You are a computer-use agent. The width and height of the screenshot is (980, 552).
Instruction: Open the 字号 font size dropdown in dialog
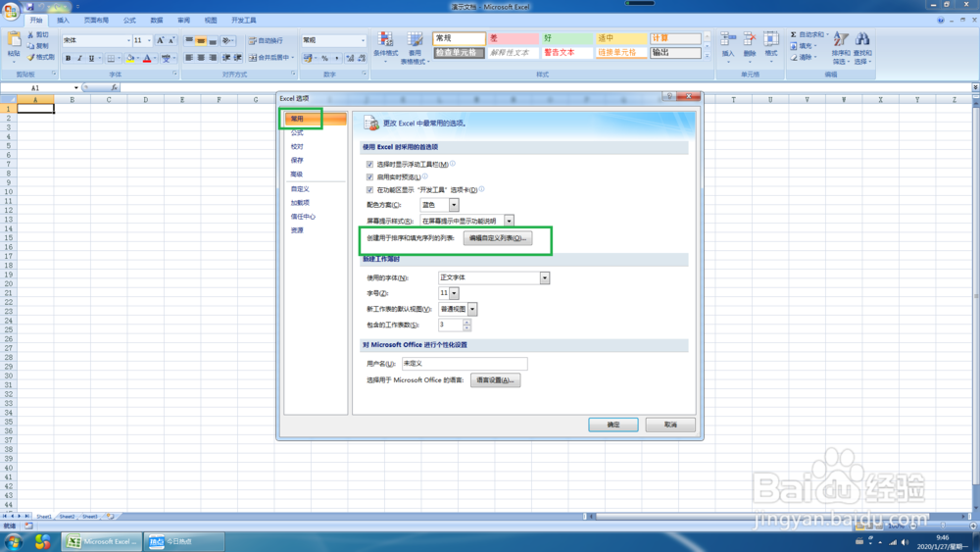(454, 293)
